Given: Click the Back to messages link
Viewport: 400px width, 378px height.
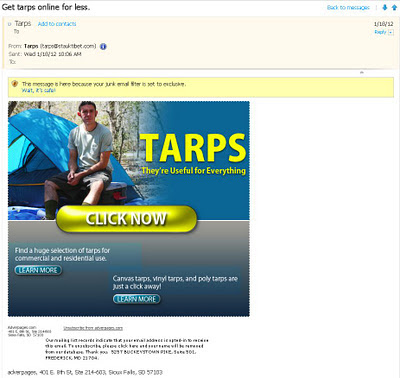Looking at the screenshot, I should pos(348,7).
